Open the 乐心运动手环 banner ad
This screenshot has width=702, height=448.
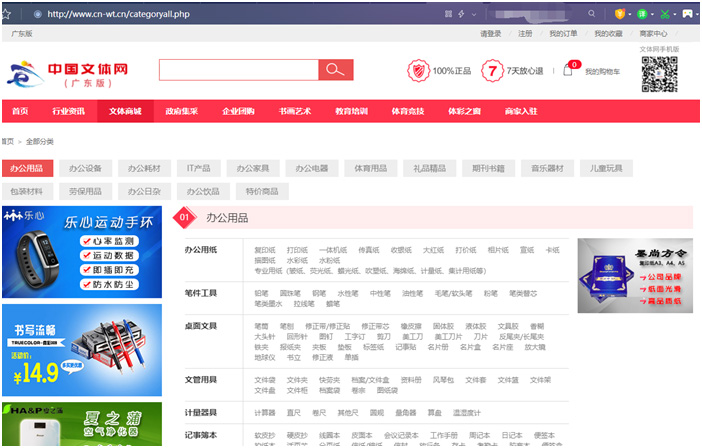(x=81, y=252)
